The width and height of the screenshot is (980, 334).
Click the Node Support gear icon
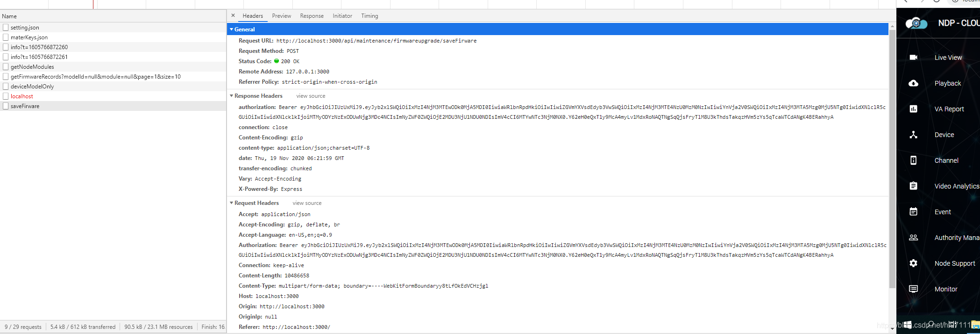[913, 263]
